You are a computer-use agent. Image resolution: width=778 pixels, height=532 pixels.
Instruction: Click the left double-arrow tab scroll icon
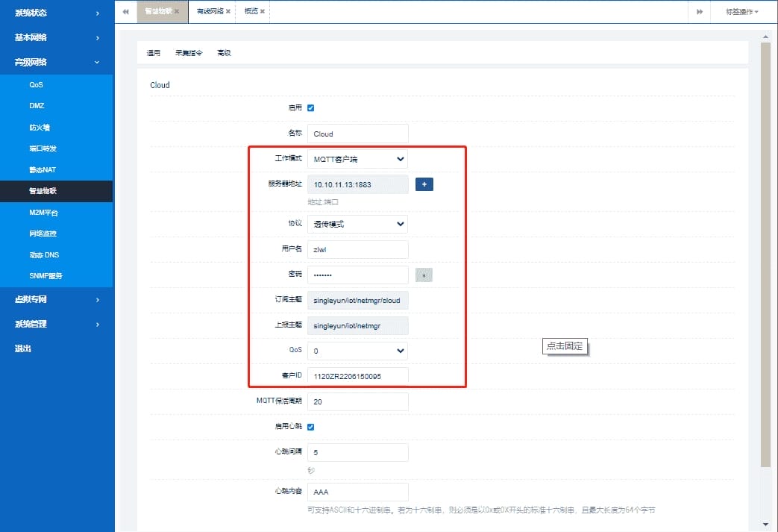coord(125,11)
